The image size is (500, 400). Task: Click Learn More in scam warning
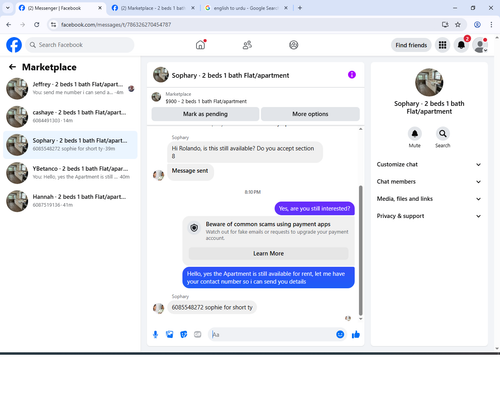point(269,253)
